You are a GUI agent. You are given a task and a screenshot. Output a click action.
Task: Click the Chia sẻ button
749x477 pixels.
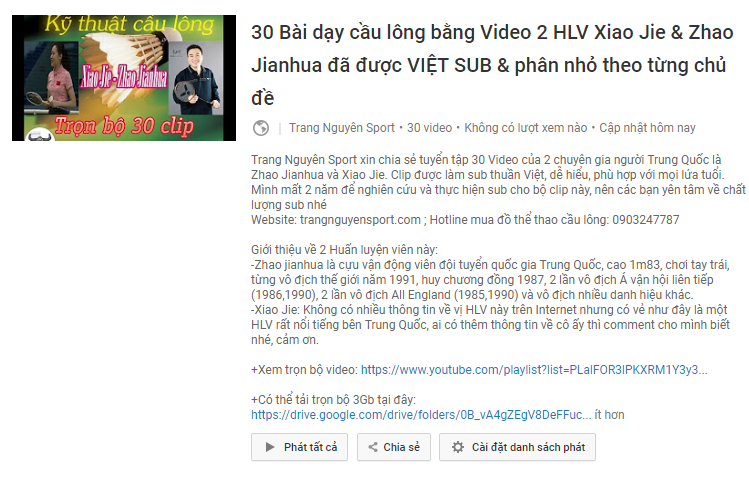click(x=394, y=447)
